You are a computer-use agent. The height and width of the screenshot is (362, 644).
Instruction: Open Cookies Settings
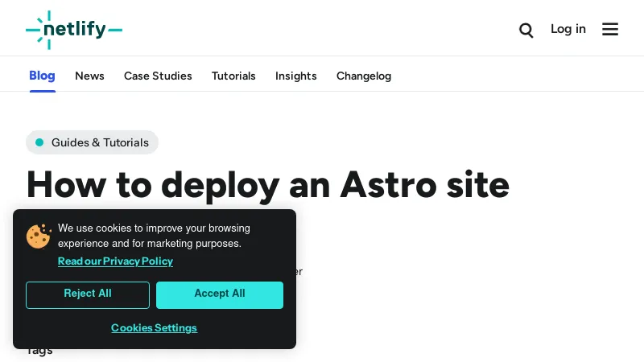(x=154, y=327)
